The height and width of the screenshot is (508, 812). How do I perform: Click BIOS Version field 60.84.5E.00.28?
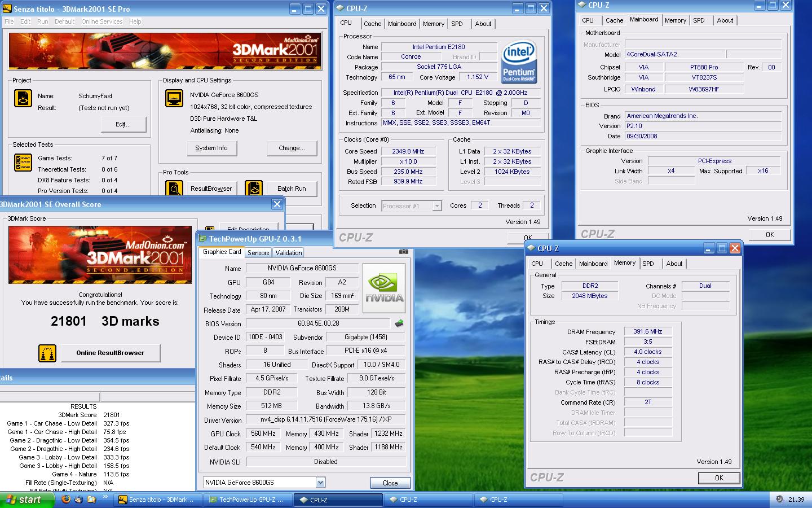pos(319,323)
